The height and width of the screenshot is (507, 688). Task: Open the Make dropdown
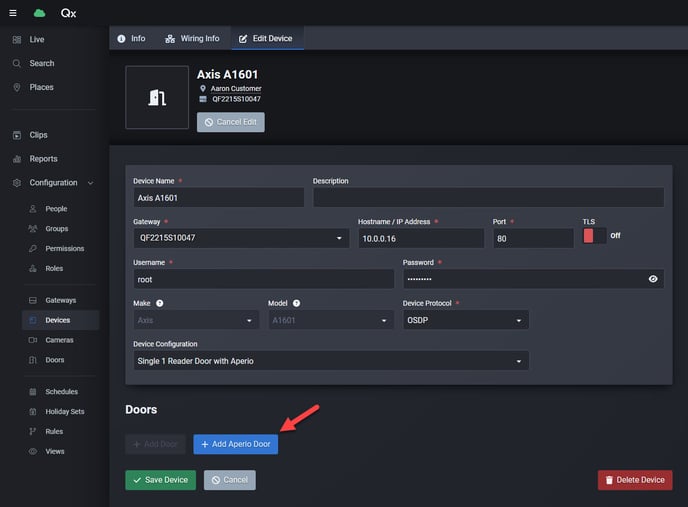196,320
